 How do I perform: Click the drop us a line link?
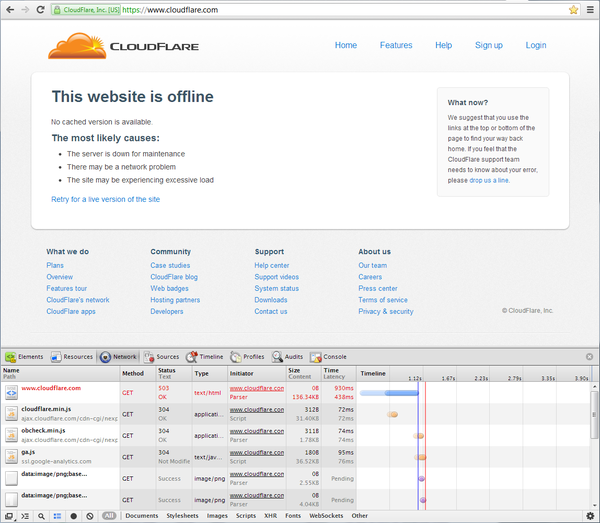[489, 180]
